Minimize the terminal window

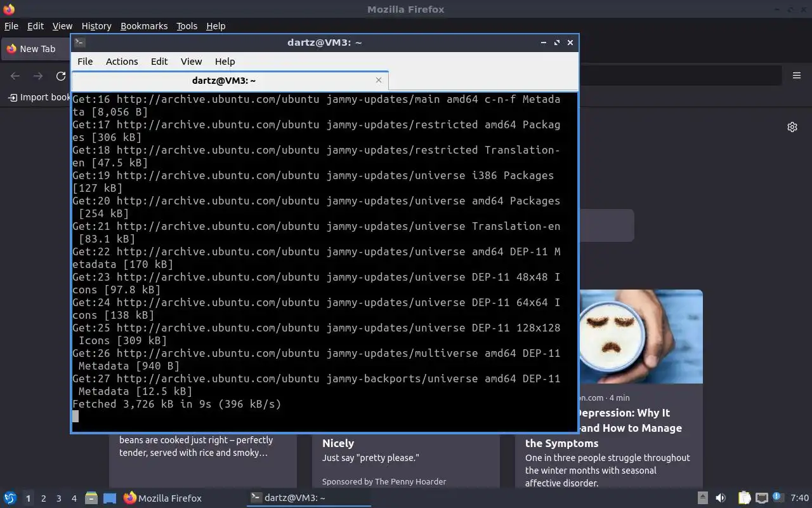click(x=544, y=43)
